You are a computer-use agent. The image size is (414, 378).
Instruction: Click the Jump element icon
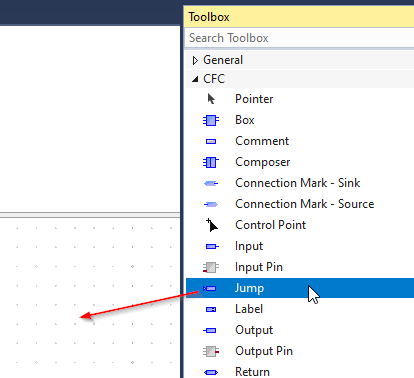[210, 288]
